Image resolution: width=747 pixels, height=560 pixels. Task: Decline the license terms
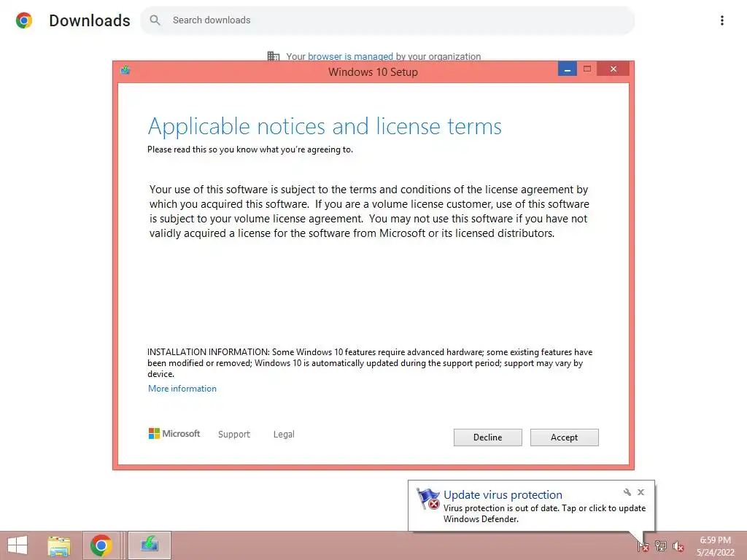(487, 437)
